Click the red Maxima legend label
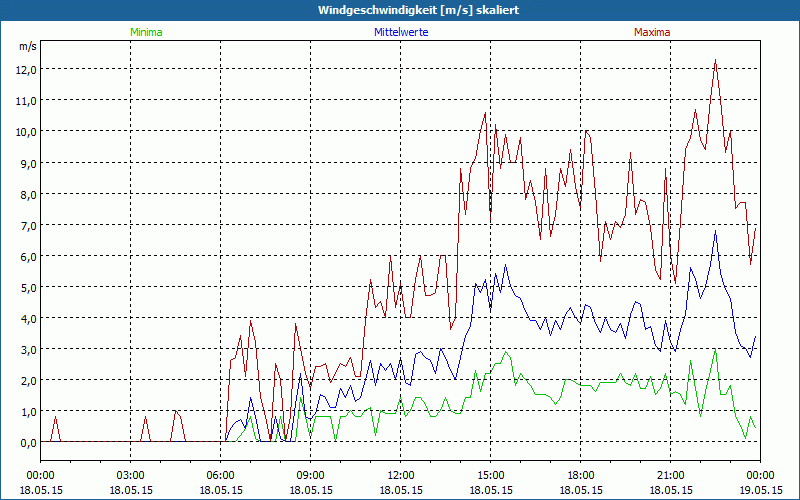The image size is (800, 500). [652, 32]
